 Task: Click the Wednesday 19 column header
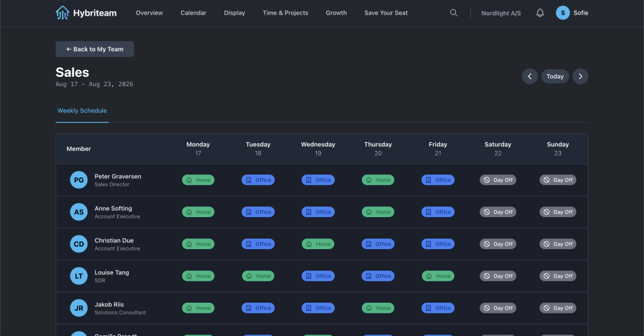(x=318, y=148)
